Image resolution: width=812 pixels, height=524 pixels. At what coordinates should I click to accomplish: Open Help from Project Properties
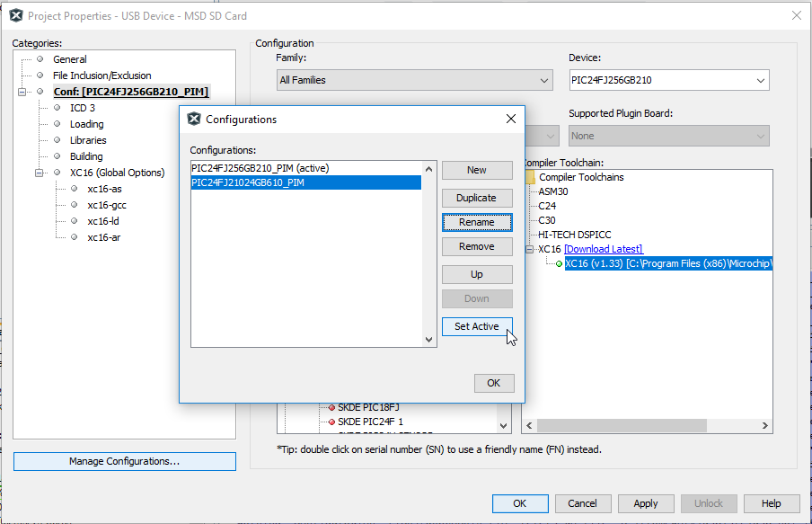click(771, 503)
